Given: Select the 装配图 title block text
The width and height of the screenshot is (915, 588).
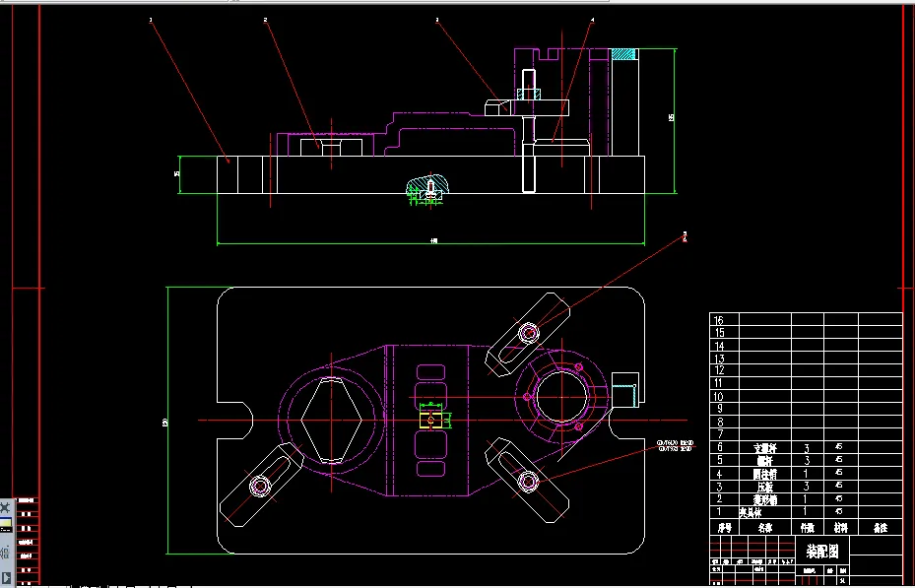Looking at the screenshot, I should click(x=822, y=551).
